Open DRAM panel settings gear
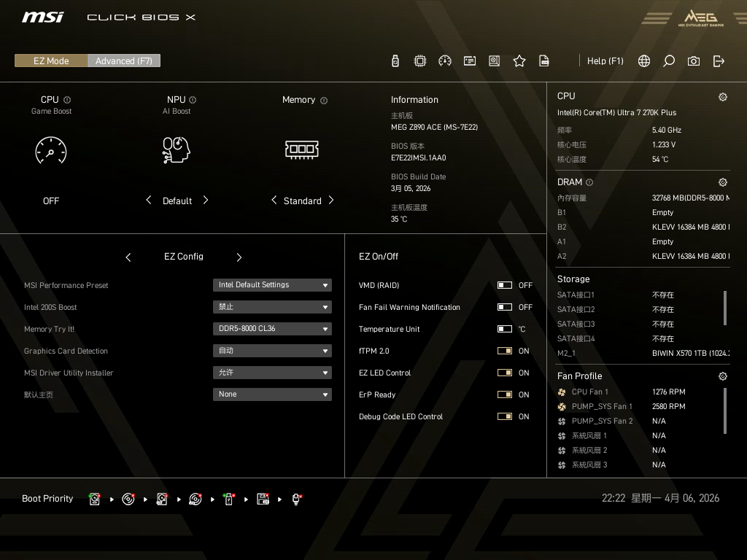Image resolution: width=747 pixels, height=560 pixels. click(723, 182)
